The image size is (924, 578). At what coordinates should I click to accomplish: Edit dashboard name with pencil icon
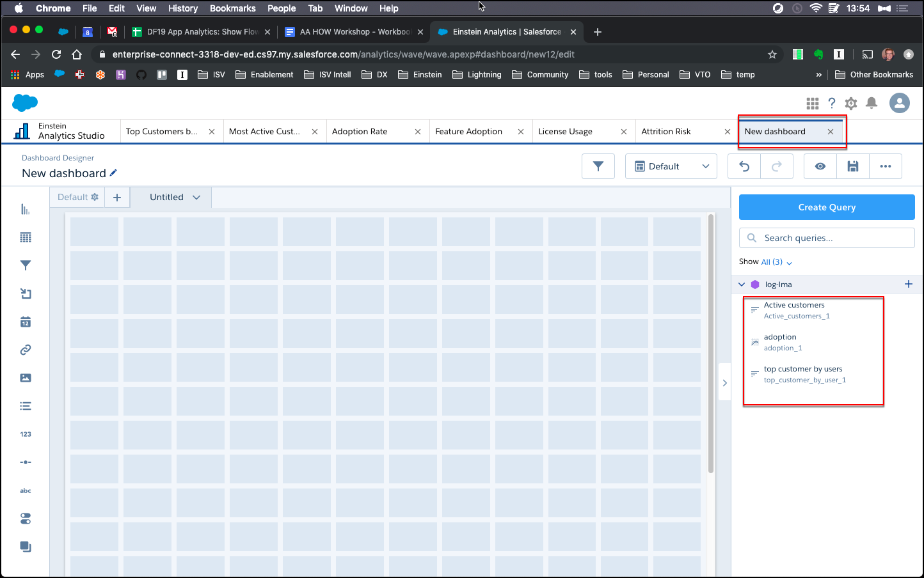click(x=113, y=173)
